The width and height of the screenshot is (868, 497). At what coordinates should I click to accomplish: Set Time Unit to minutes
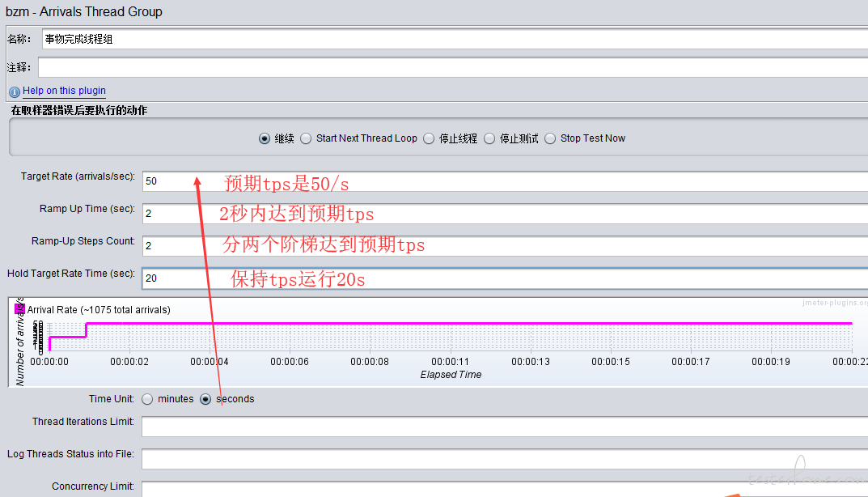(147, 399)
